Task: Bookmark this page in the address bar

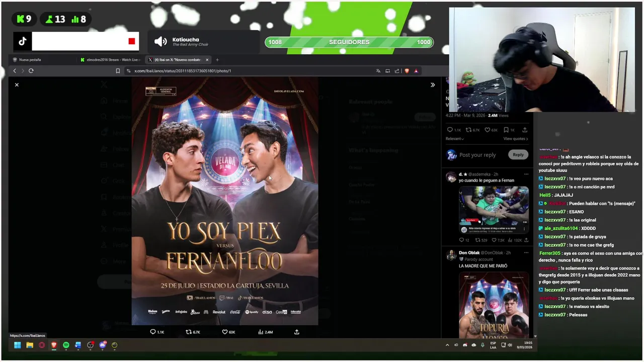Action: pyautogui.click(x=118, y=71)
